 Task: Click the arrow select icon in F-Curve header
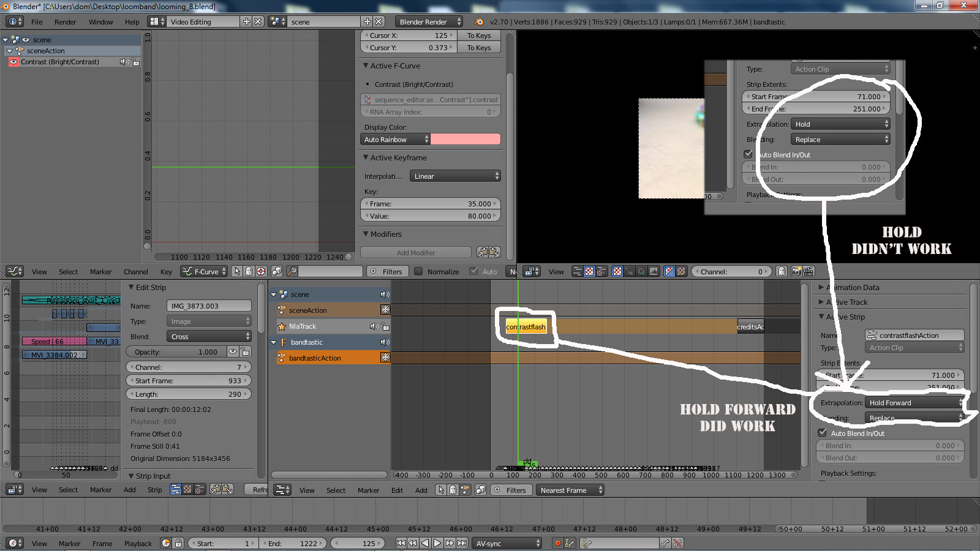(237, 271)
